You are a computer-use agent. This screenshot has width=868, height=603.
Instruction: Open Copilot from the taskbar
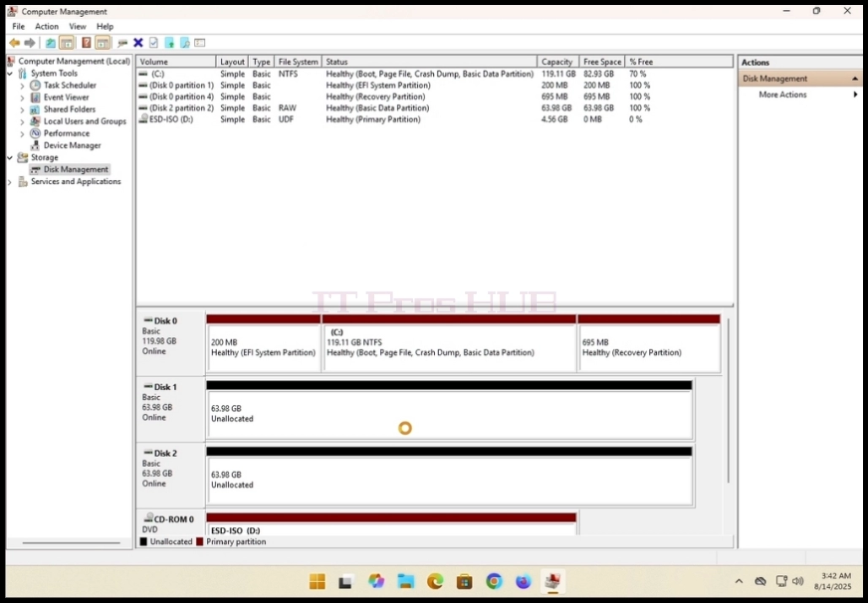point(377,581)
